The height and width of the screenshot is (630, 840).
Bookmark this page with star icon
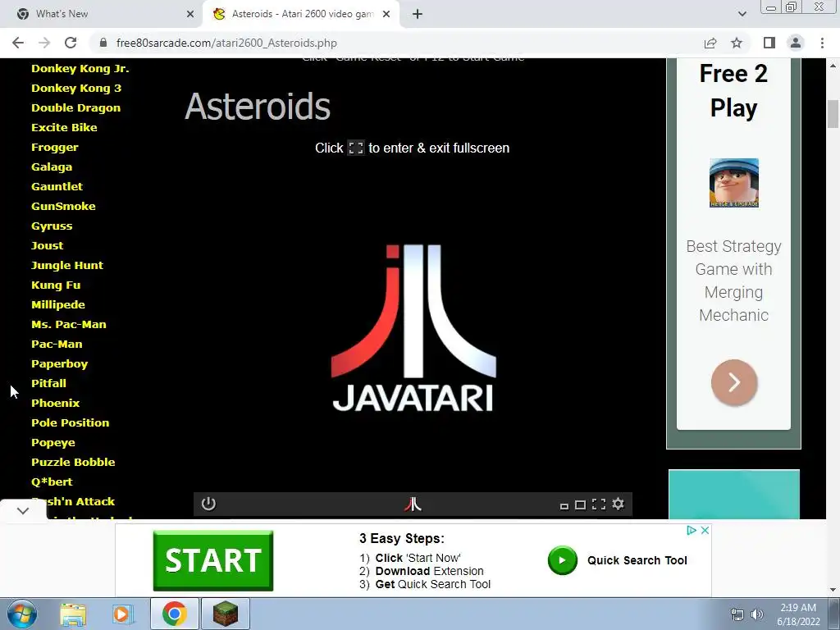coord(737,43)
